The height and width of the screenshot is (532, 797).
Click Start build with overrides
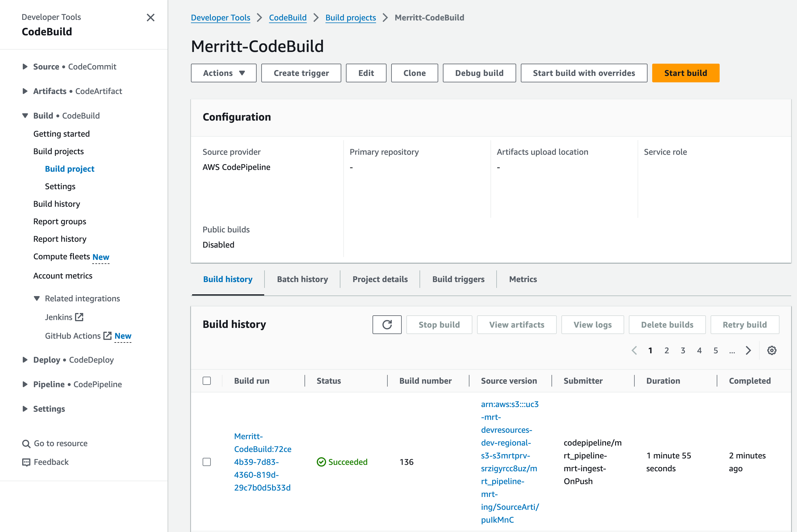pos(584,73)
